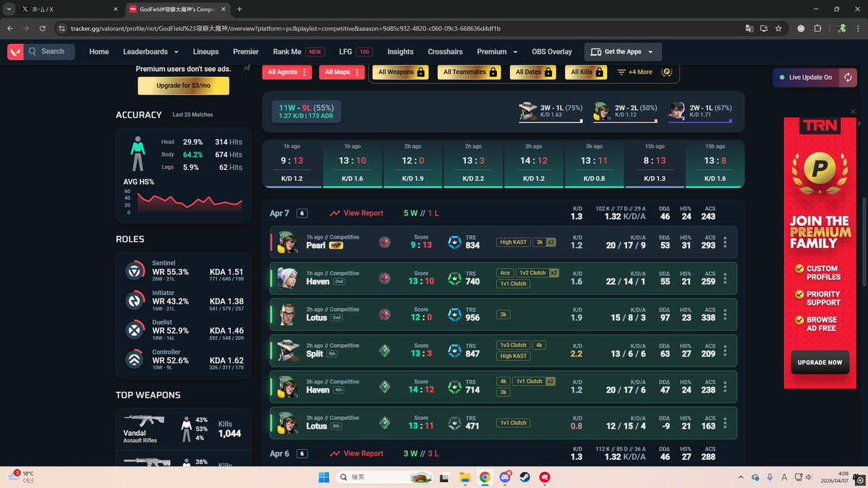Click the premium coin icon next to +4 More
This screenshot has height=488, width=868.
[x=667, y=72]
